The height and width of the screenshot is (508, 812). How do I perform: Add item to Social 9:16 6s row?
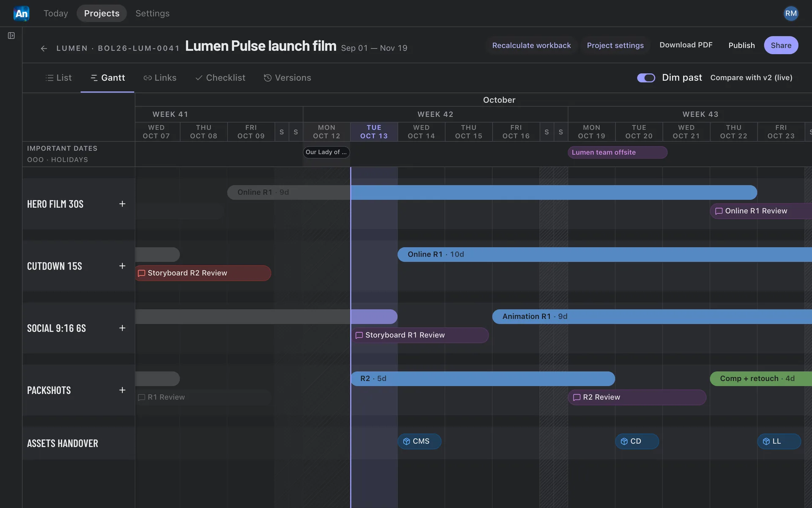tap(122, 328)
